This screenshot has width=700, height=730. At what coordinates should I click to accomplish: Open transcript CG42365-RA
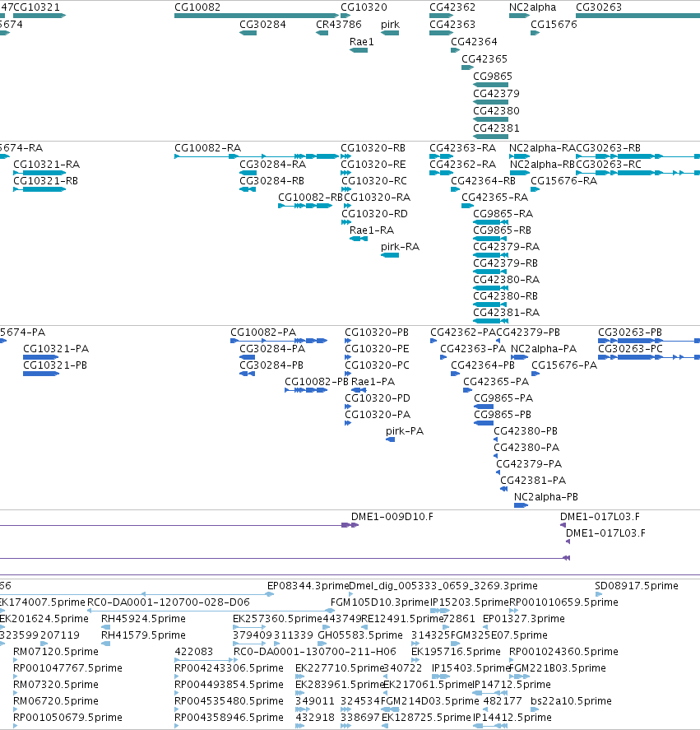[x=467, y=206]
